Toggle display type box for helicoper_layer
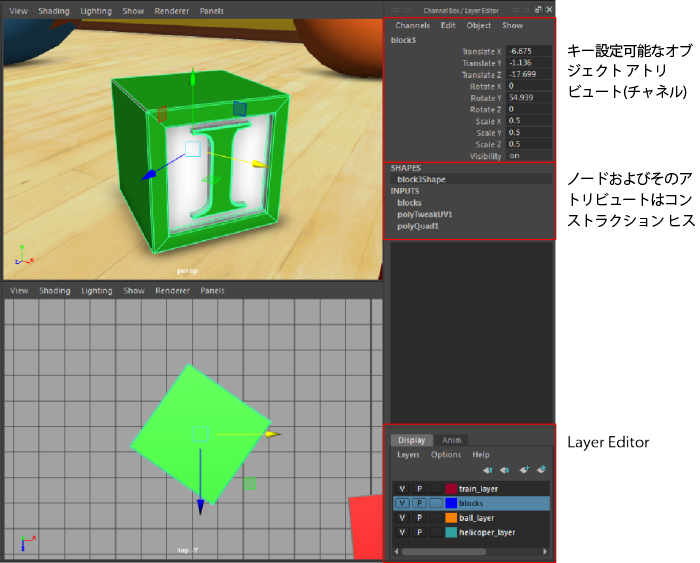700x563 pixels. [x=436, y=532]
